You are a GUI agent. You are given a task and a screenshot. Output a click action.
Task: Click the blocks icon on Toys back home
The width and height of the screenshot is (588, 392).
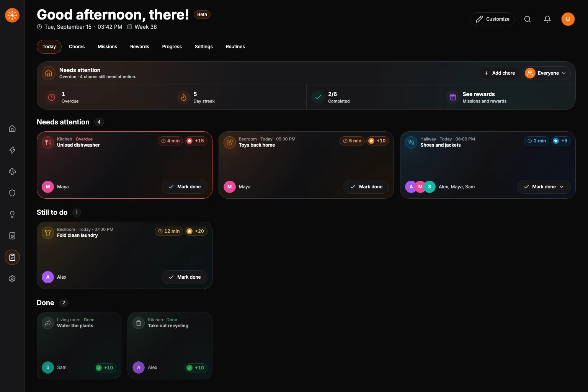[230, 142]
